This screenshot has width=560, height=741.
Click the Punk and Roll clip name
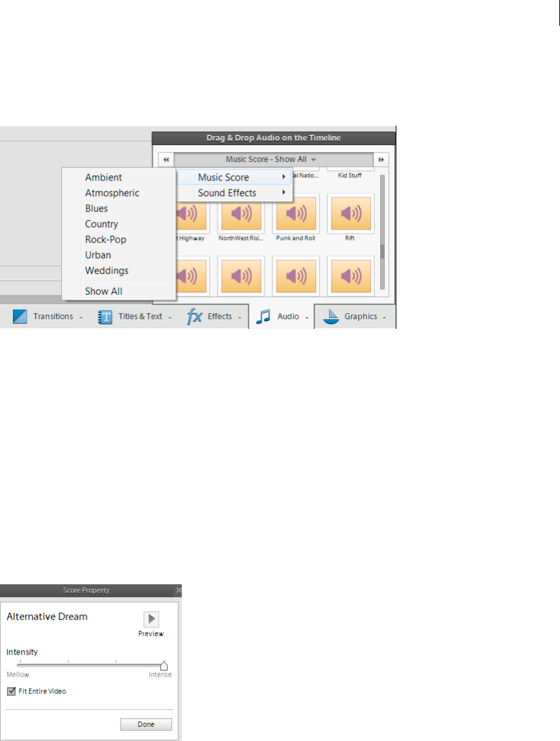(x=296, y=238)
